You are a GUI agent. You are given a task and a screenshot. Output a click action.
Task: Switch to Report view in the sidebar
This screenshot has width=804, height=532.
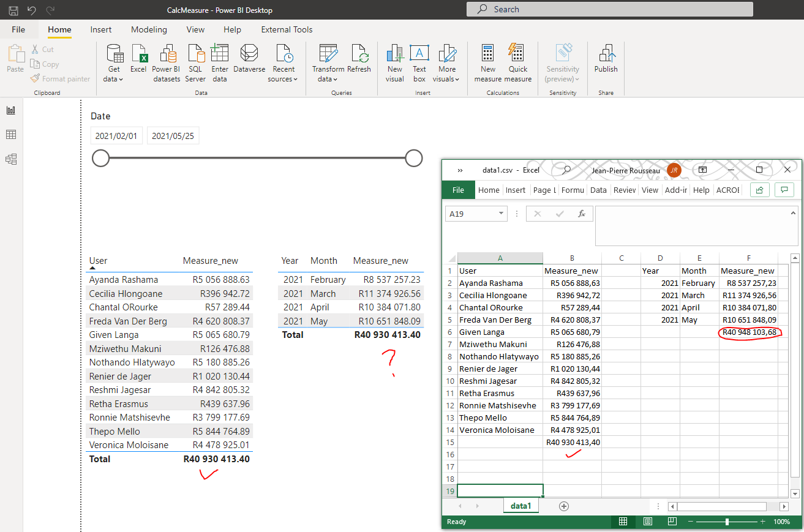coord(11,110)
